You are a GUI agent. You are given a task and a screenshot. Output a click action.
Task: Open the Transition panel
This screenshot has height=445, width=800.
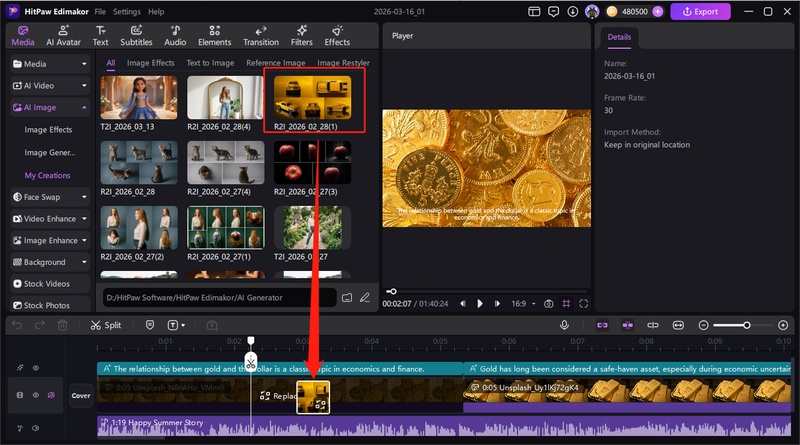click(261, 36)
